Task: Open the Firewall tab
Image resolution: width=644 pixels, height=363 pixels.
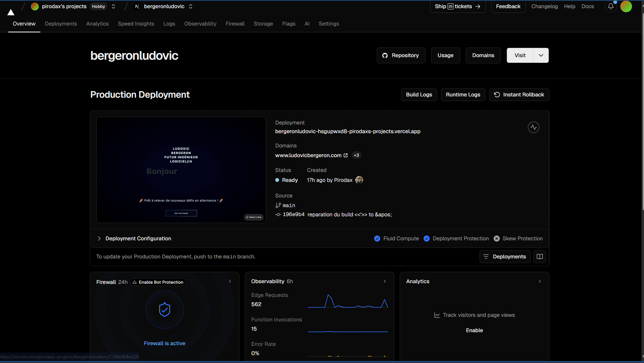Action: [x=235, y=24]
